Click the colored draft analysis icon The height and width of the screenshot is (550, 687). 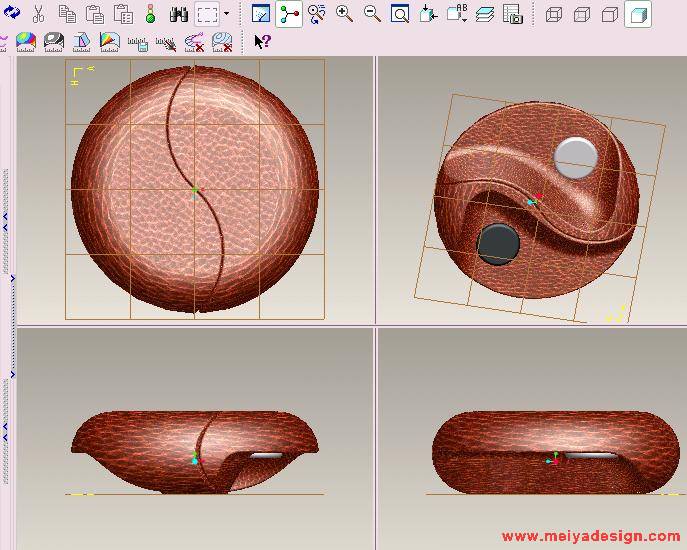(x=110, y=43)
